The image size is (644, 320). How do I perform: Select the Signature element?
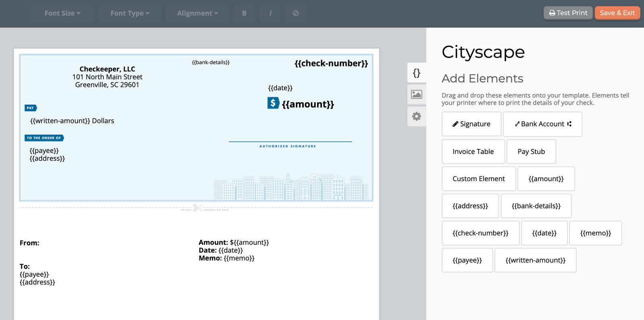click(x=471, y=124)
